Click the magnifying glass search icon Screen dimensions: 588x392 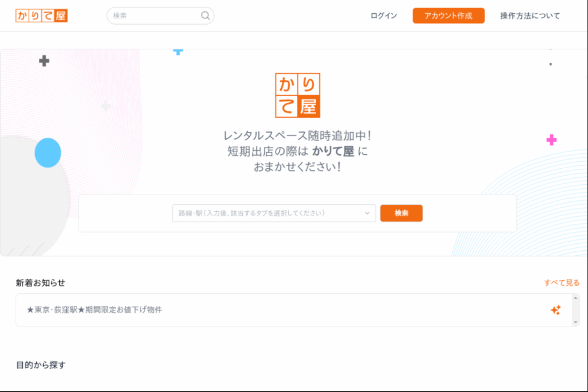205,15
